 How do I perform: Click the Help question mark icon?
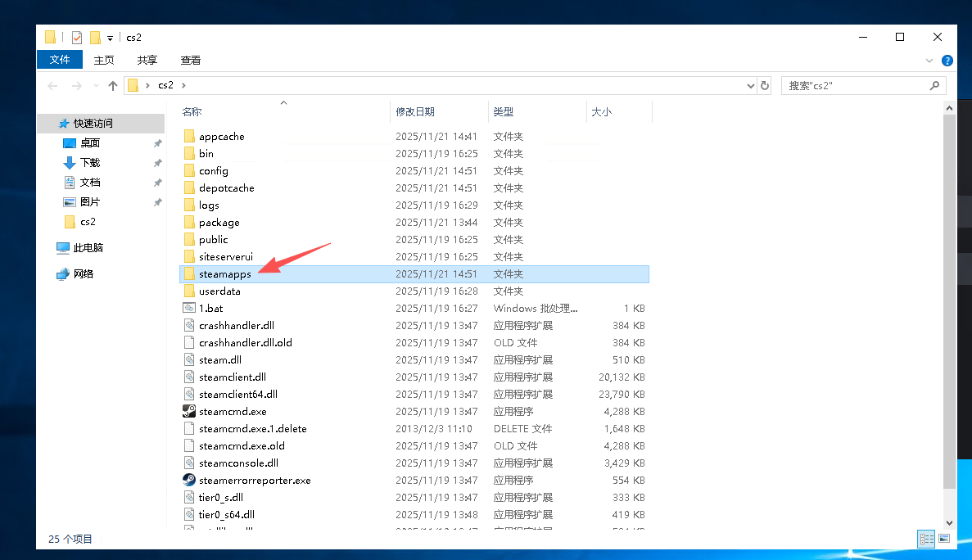tap(947, 61)
